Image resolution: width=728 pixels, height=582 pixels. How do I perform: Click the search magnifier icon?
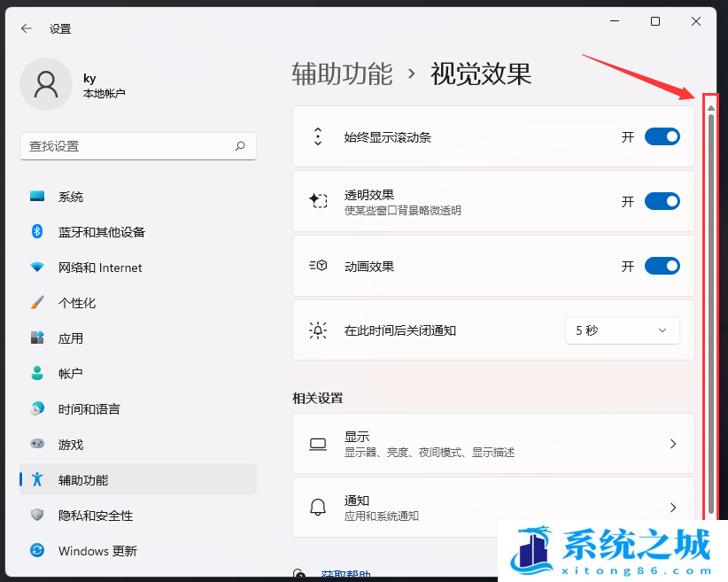coord(240,146)
